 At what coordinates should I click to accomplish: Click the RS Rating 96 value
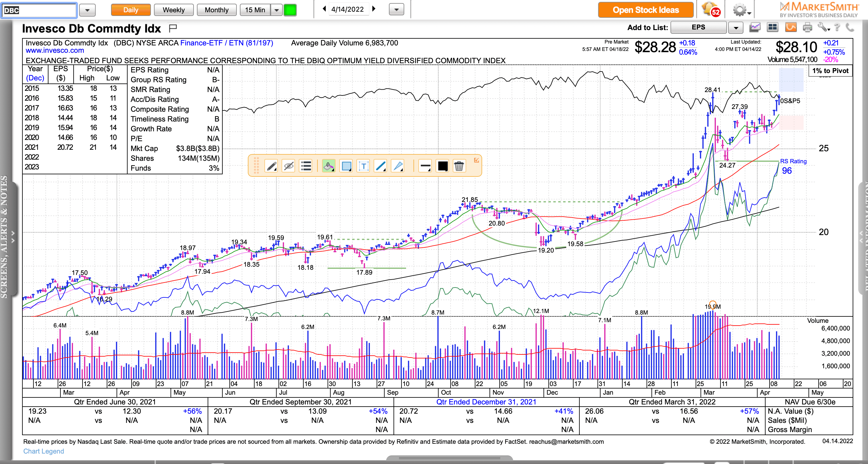pyautogui.click(x=787, y=171)
